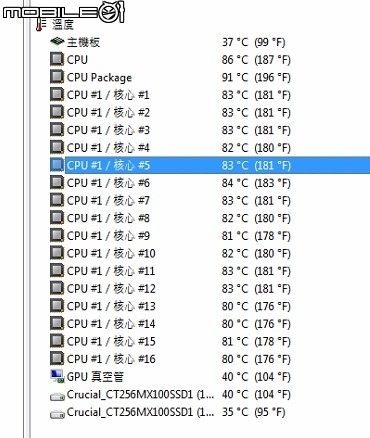Viewport: 370px width, 438px height.
Task: Click the chip icon for 核心 #6
Action: click(57, 183)
